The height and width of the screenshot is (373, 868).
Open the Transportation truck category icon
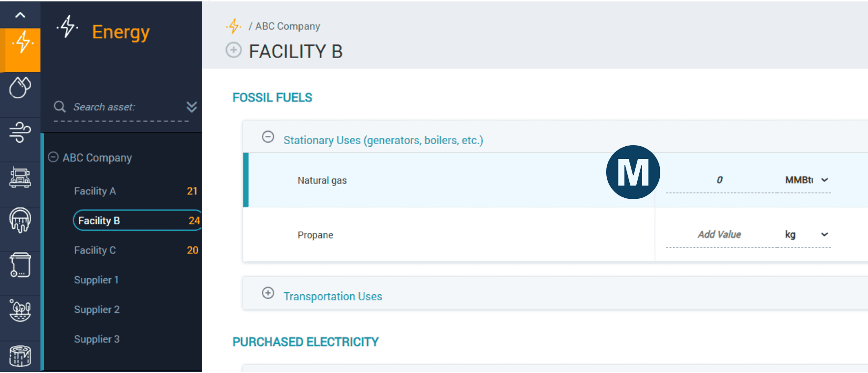coord(20,177)
